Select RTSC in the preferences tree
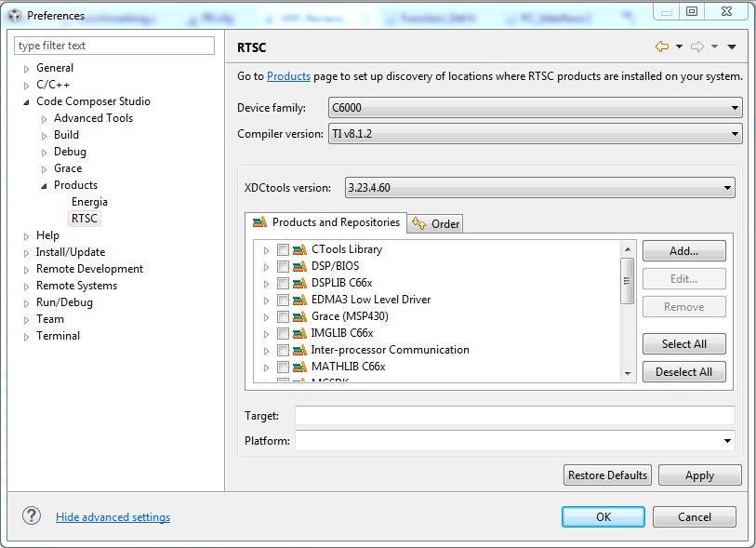Screen dimensions: 756x548 [x=85, y=219]
